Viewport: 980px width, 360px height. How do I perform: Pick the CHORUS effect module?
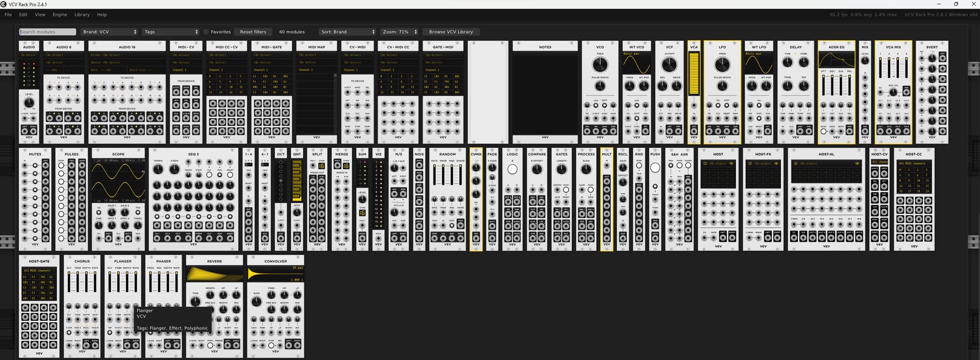coord(82,306)
